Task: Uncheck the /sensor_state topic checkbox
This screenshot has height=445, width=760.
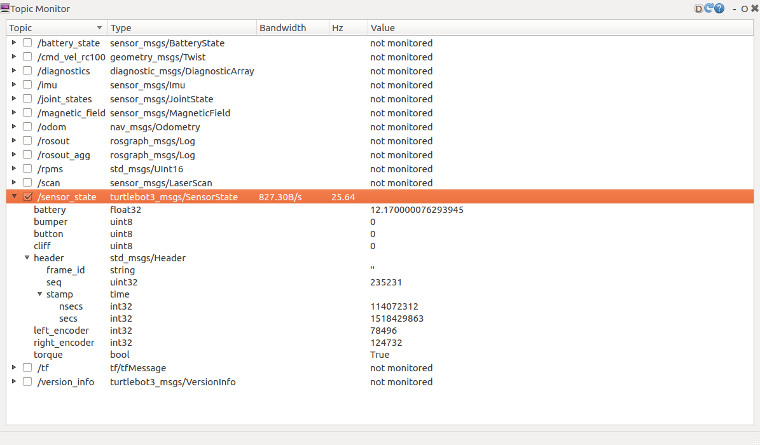Action: 28,197
